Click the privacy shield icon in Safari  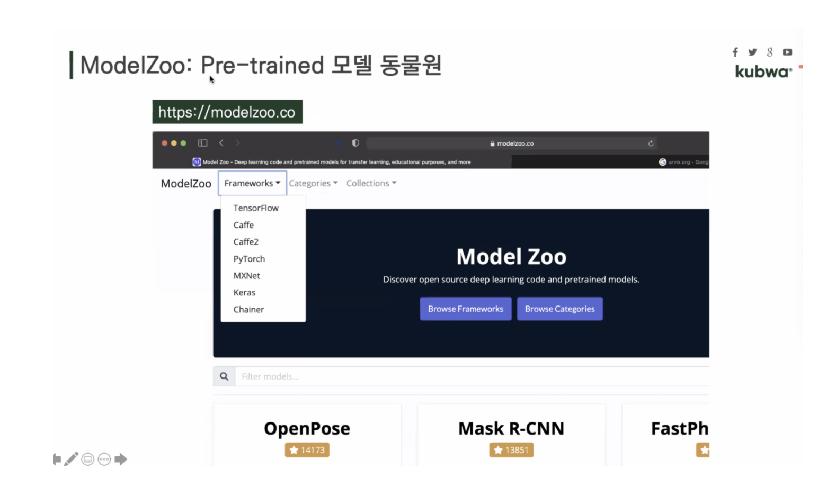pyautogui.click(x=355, y=143)
